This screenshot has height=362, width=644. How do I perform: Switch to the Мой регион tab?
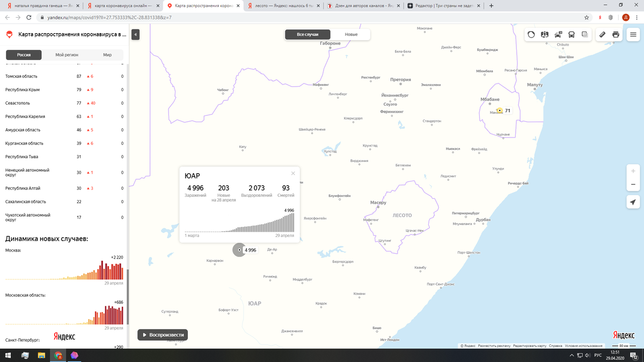[x=67, y=55]
